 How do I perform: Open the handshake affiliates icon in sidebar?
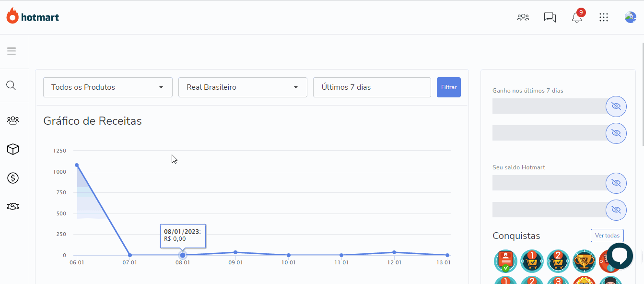point(13,206)
